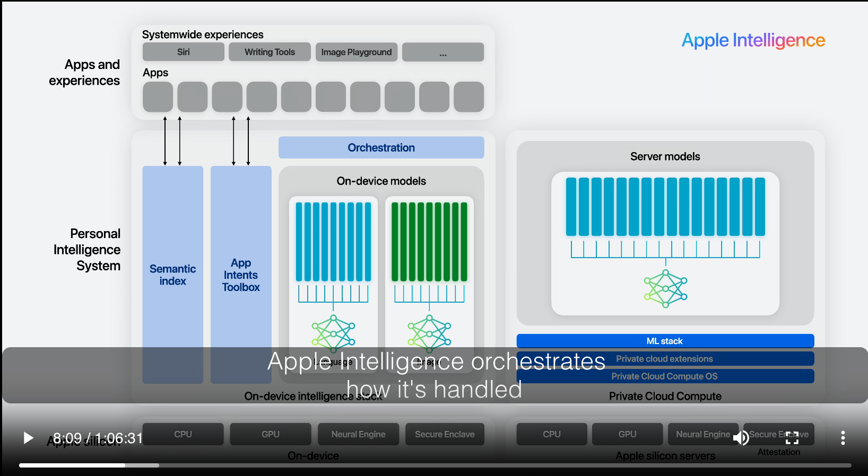Click the first gray app tile under Apps
The image size is (868, 476).
[158, 97]
